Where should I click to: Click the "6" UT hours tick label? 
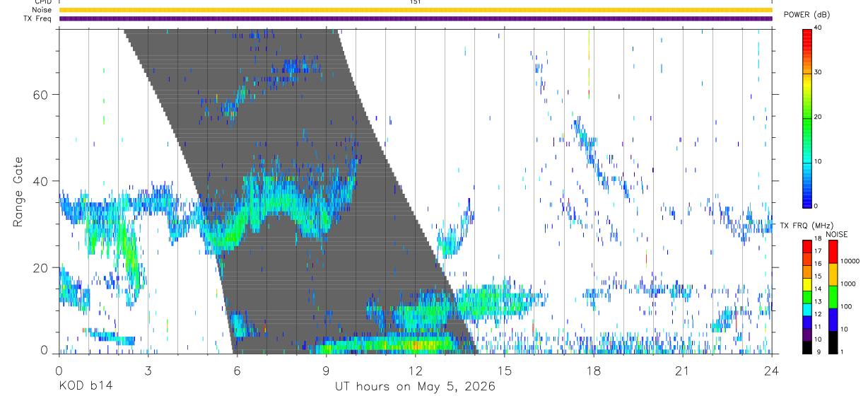(x=237, y=370)
